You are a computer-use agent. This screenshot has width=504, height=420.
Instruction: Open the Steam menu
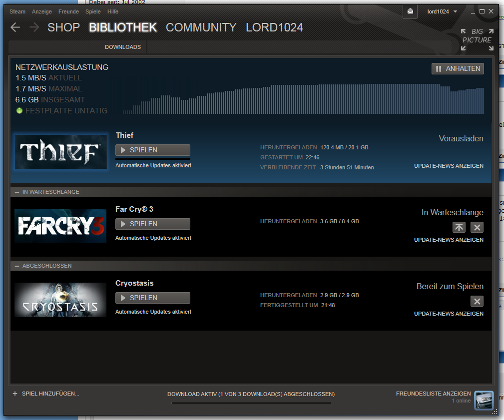pyautogui.click(x=17, y=11)
